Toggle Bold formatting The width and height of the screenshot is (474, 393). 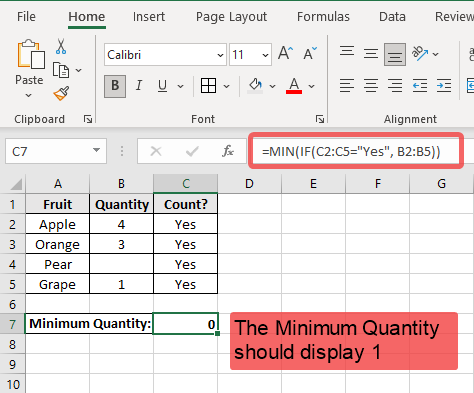[x=115, y=86]
